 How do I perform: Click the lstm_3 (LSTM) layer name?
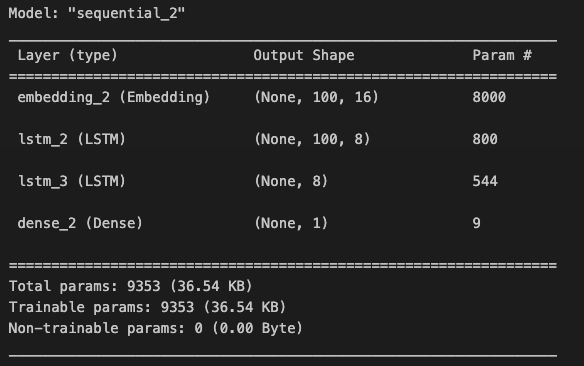(x=72, y=181)
